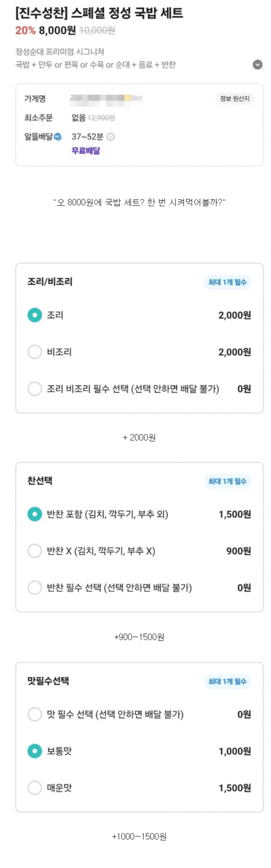The width and height of the screenshot is (271, 868).
Task: Click the crossed-out 10,000원 original price
Action: [x=98, y=31]
